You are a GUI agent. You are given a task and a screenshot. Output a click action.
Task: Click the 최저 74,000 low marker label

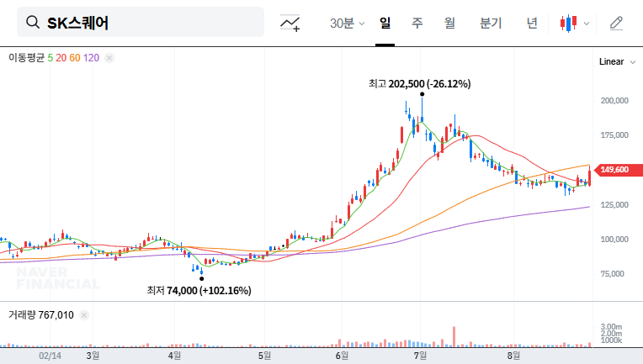pos(199,291)
